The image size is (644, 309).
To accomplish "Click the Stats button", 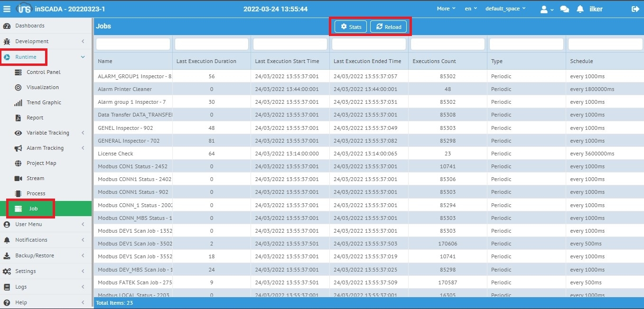I will 350,27.
